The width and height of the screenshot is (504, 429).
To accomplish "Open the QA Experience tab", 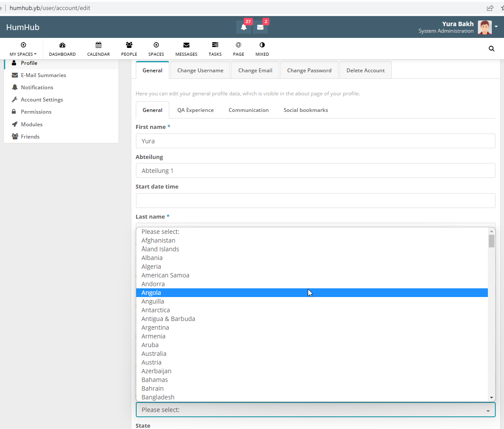I will 195,110.
